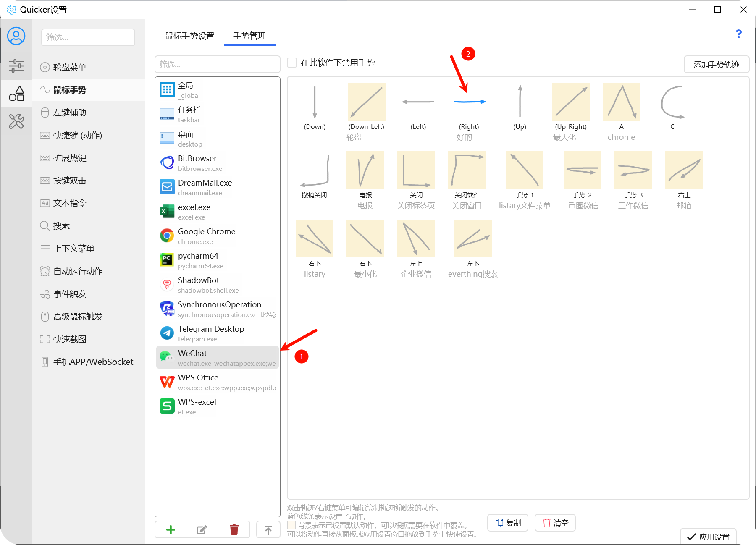
Task: Open 扩展热键 settings page
Action: click(89, 158)
